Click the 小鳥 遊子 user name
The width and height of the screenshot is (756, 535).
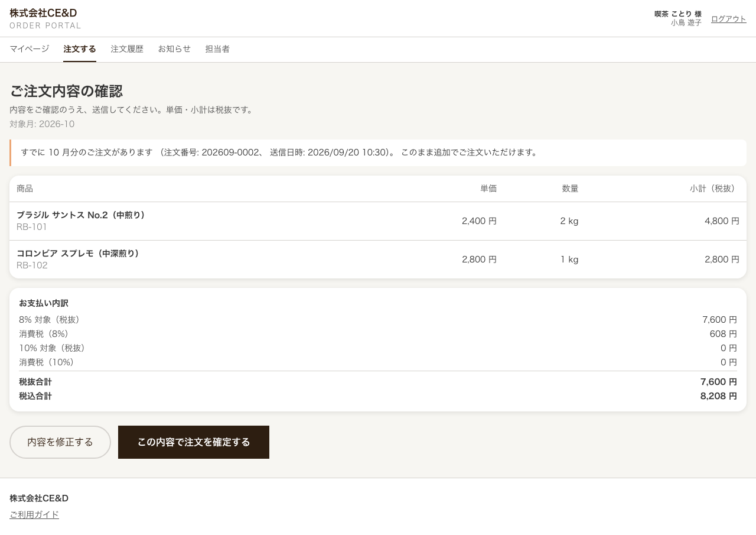(686, 23)
